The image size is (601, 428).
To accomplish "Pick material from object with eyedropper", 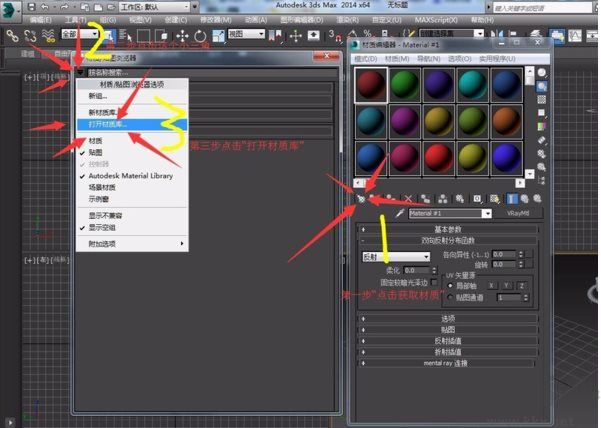I will (400, 213).
